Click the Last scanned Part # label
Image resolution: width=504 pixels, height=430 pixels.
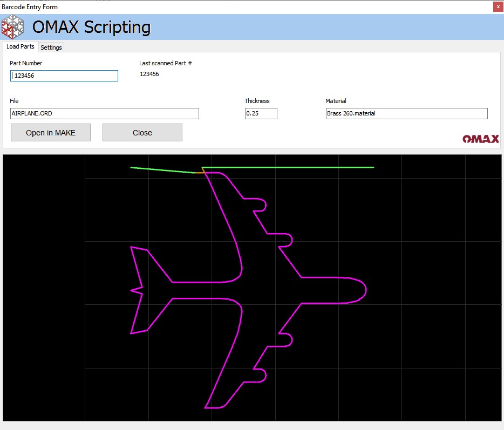pyautogui.click(x=166, y=63)
